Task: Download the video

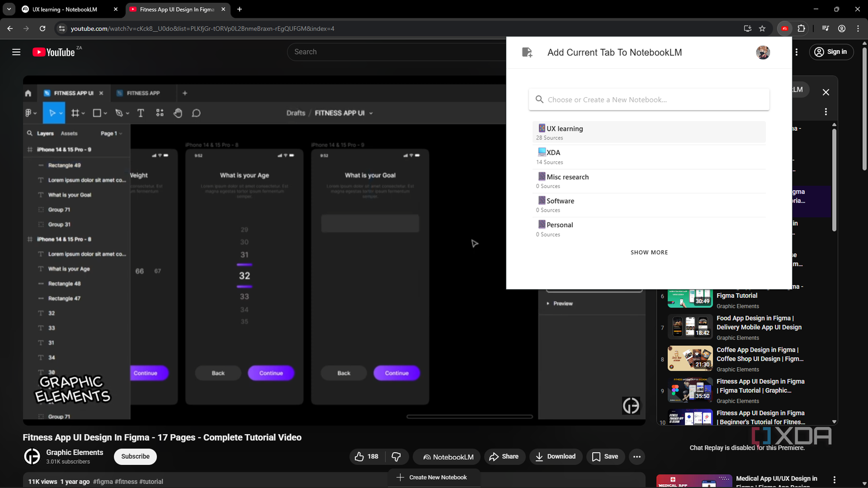Action: (556, 457)
